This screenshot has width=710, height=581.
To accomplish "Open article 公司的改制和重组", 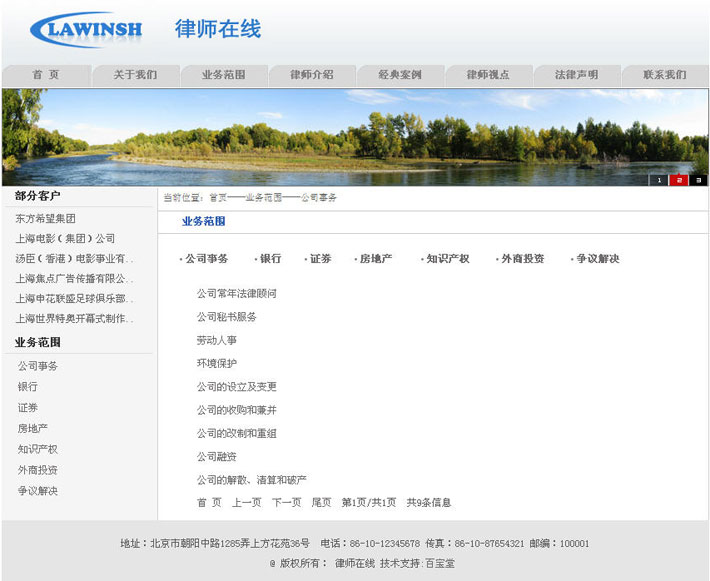I will coord(236,433).
